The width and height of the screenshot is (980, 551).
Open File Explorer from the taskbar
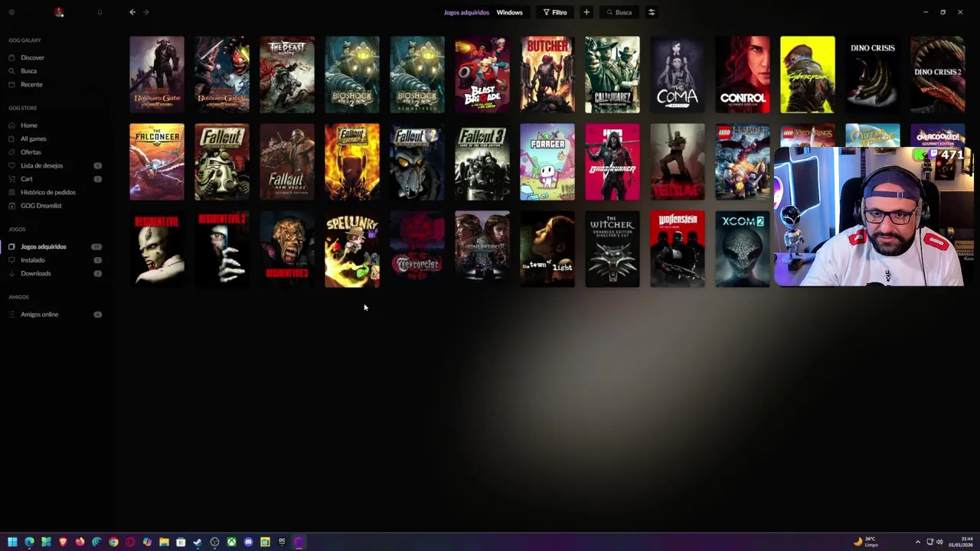[x=164, y=542]
